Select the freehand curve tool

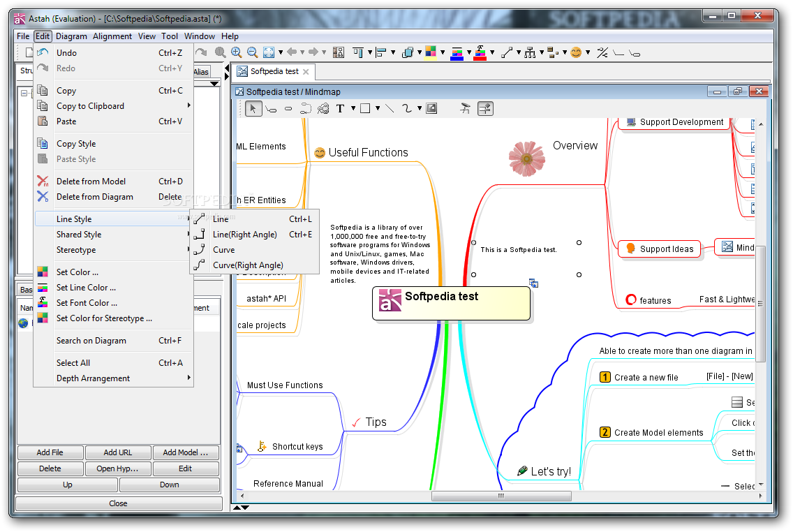pyautogui.click(x=406, y=109)
